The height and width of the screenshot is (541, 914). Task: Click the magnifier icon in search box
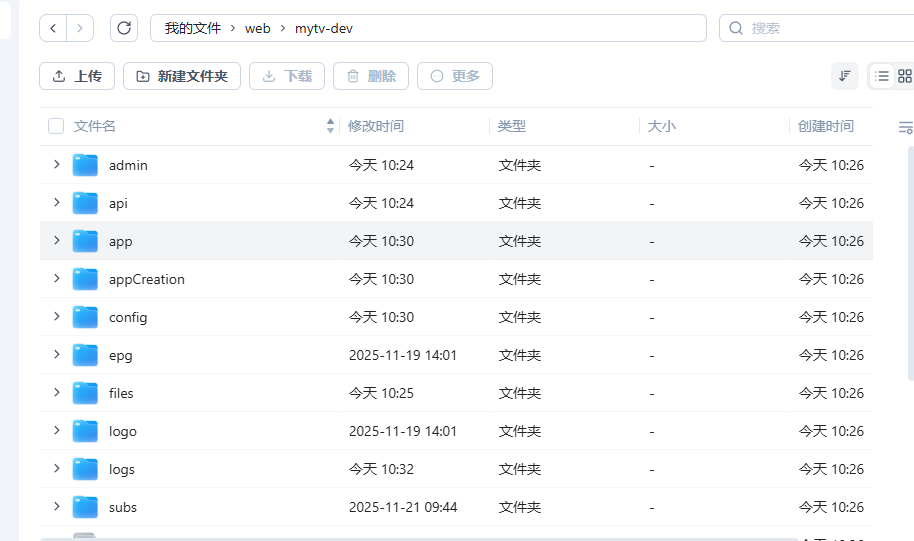[736, 28]
